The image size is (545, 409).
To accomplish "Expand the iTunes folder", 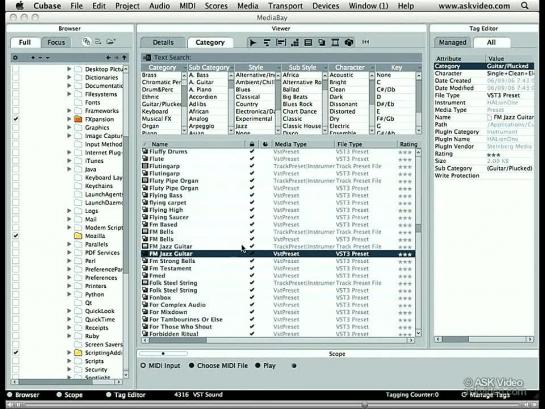I will tap(69, 161).
